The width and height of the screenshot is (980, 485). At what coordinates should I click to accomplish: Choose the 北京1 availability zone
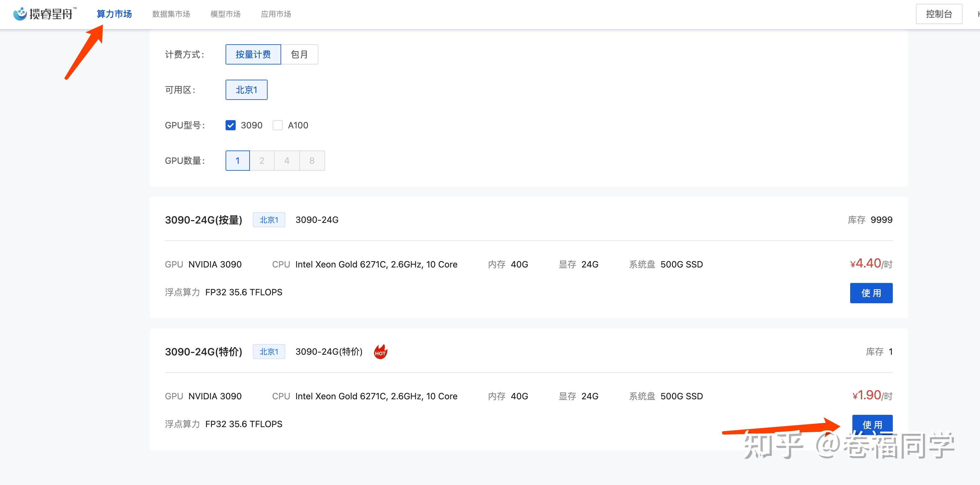(x=246, y=90)
